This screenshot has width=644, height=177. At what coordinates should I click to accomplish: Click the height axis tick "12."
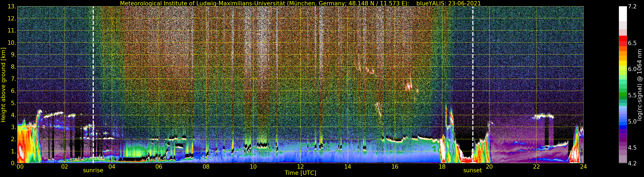click(12, 18)
